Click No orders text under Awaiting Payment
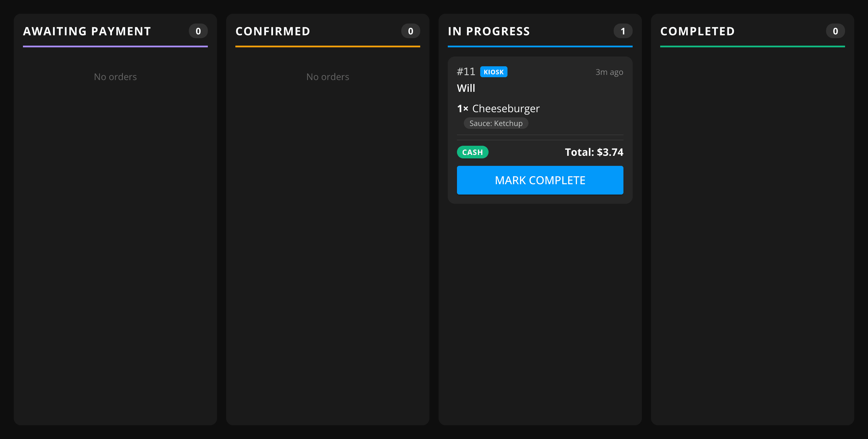Viewport: 868px width, 439px height. [x=115, y=77]
